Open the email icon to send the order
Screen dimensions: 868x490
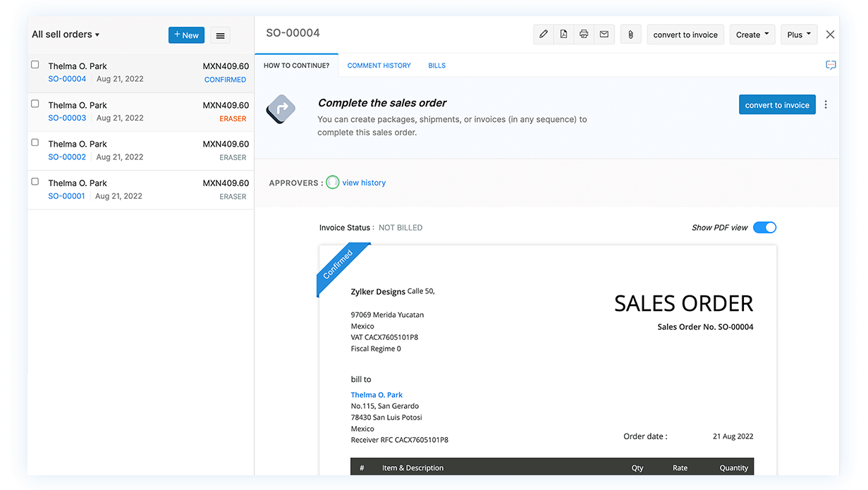pos(604,34)
